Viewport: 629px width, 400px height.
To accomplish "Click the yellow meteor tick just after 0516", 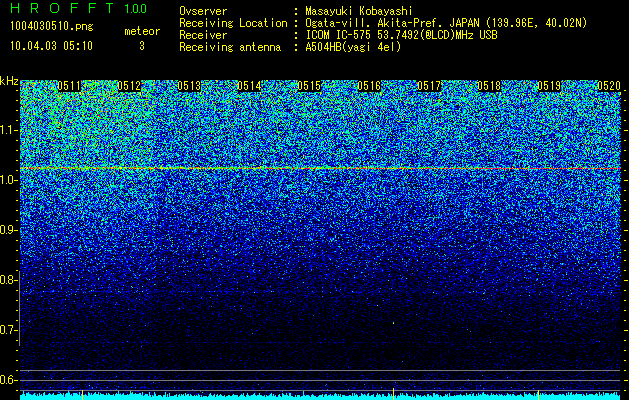I will coord(393,394).
